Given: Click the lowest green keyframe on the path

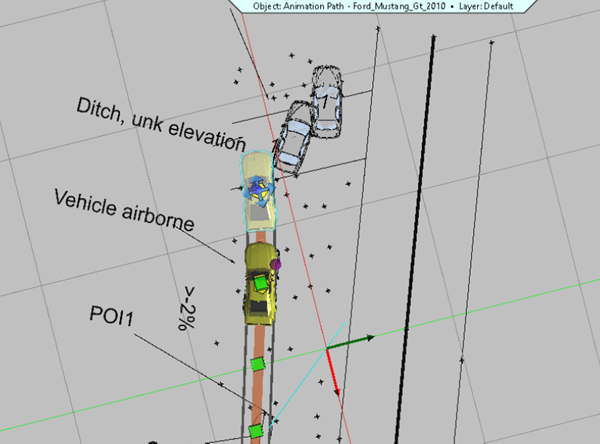Looking at the screenshot, I should pos(256,431).
